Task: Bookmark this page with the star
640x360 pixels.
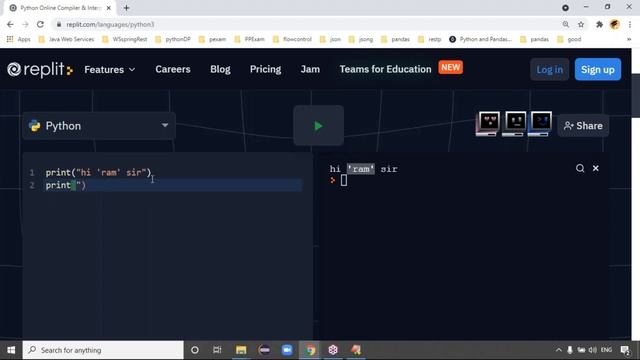Action: coord(581,24)
